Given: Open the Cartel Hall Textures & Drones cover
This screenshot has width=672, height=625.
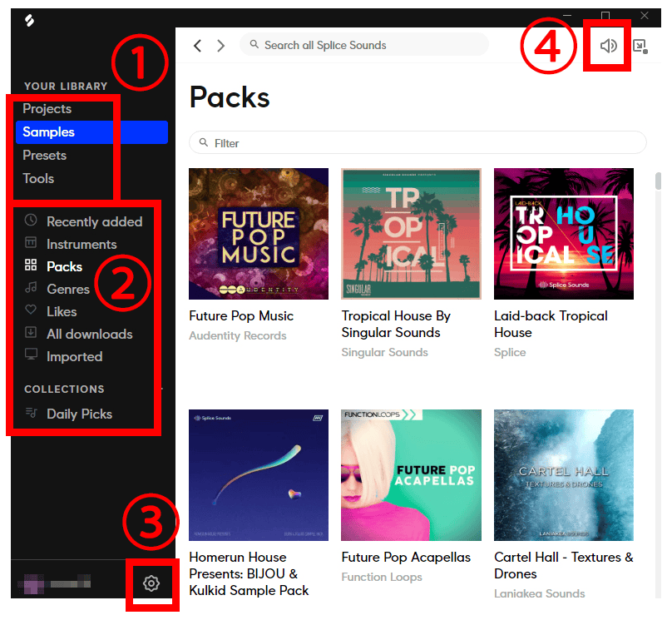Looking at the screenshot, I should 564,475.
